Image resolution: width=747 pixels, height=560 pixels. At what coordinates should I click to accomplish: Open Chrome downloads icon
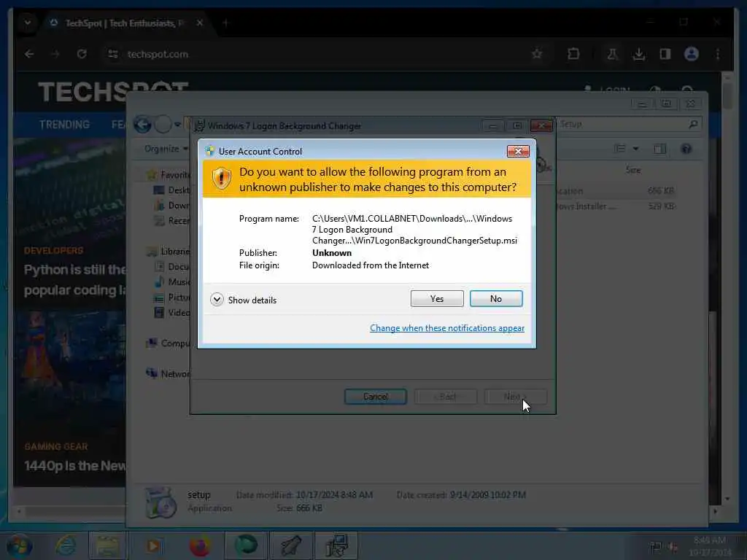(x=639, y=54)
